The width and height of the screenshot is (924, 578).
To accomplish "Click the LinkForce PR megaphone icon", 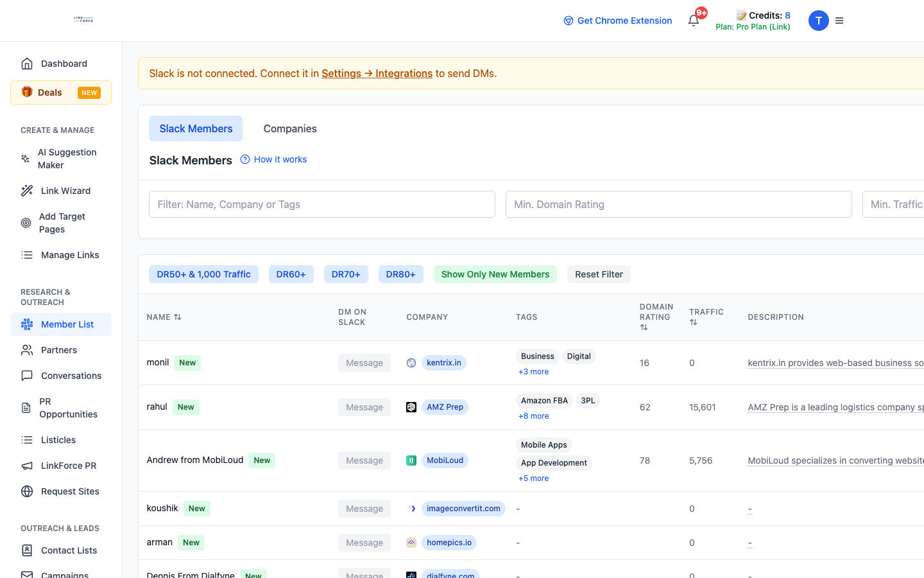I will click(x=27, y=466).
